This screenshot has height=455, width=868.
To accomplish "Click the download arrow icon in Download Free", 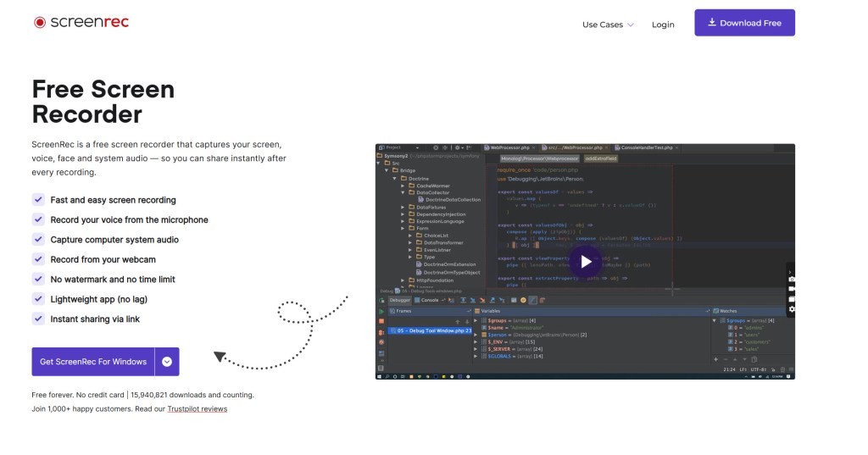I will 712,23.
